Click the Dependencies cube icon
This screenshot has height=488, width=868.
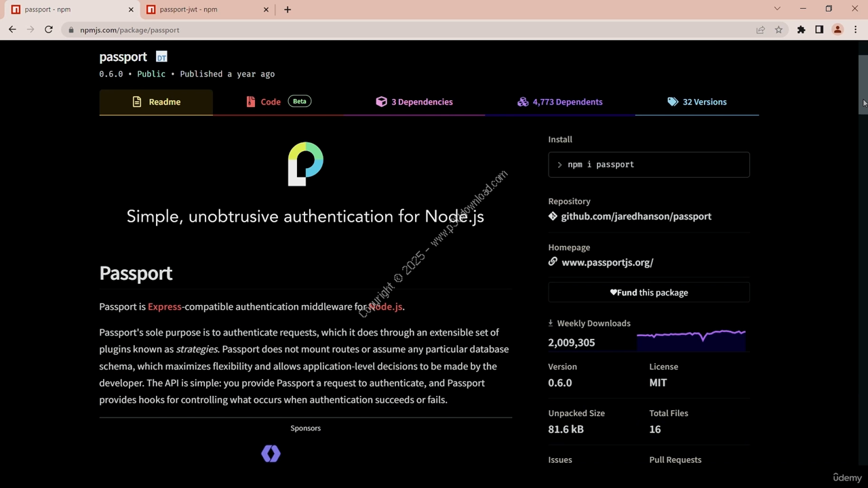tap(381, 102)
